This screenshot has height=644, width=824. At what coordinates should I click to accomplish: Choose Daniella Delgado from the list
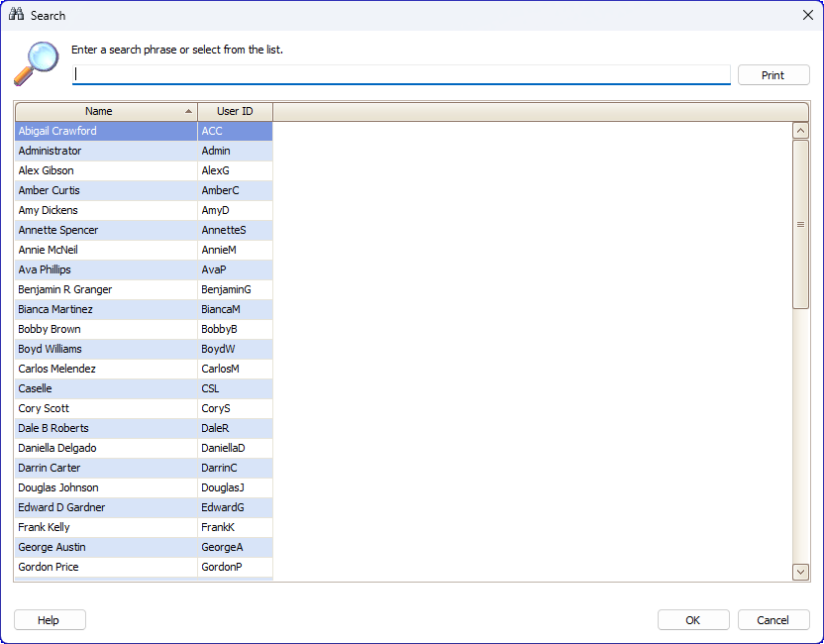[x=144, y=448]
